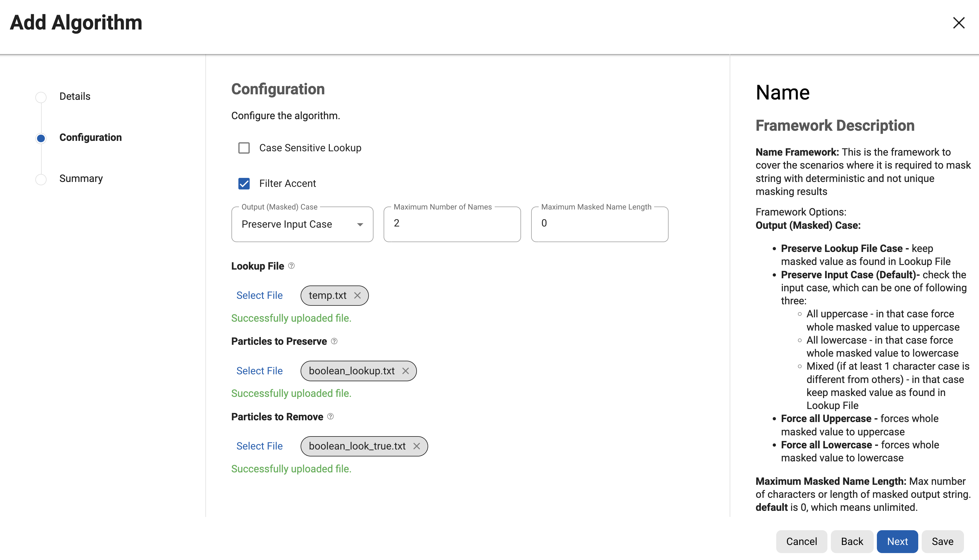This screenshot has height=560, width=979.
Task: Uncheck the Filter Accent checkbox
Action: pos(244,183)
